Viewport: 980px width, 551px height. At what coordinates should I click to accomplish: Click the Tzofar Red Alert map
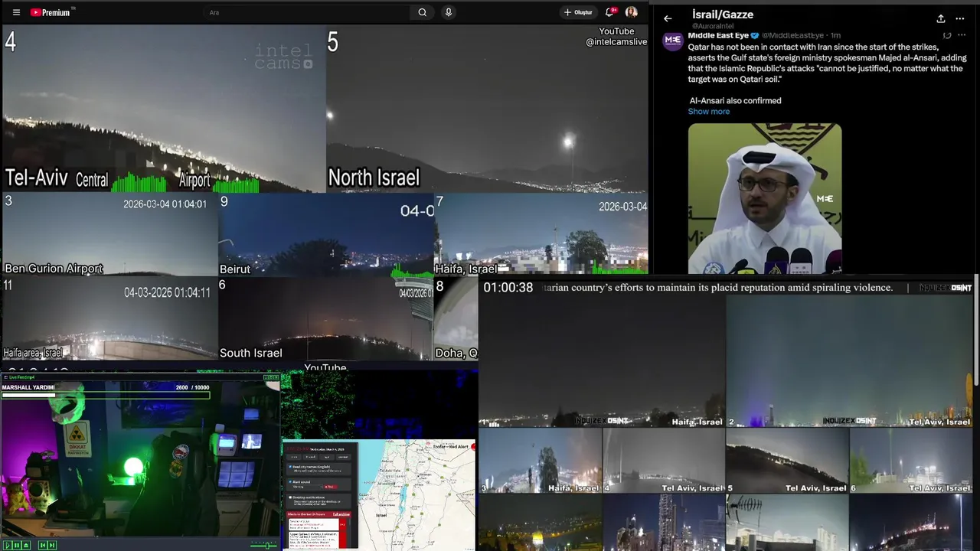point(417,495)
